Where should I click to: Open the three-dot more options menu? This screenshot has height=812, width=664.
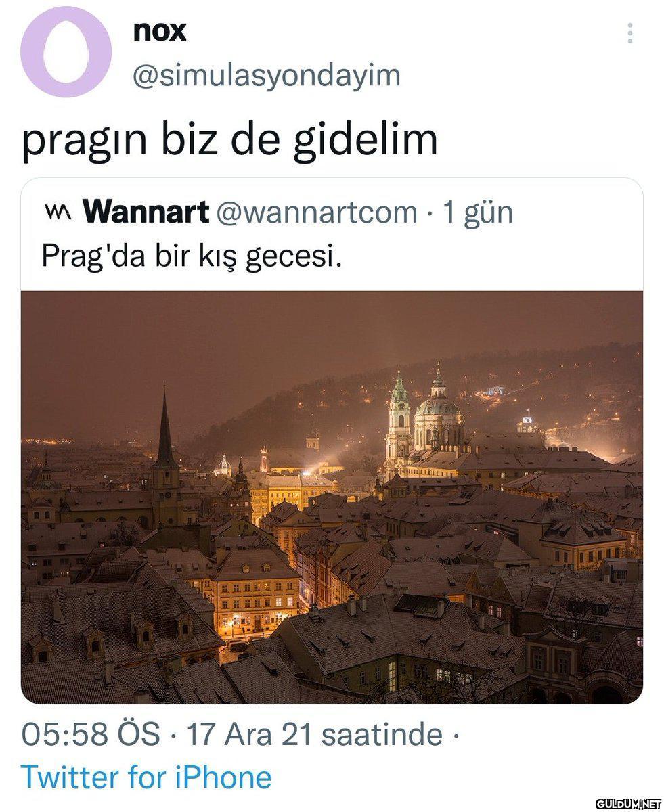point(629,33)
